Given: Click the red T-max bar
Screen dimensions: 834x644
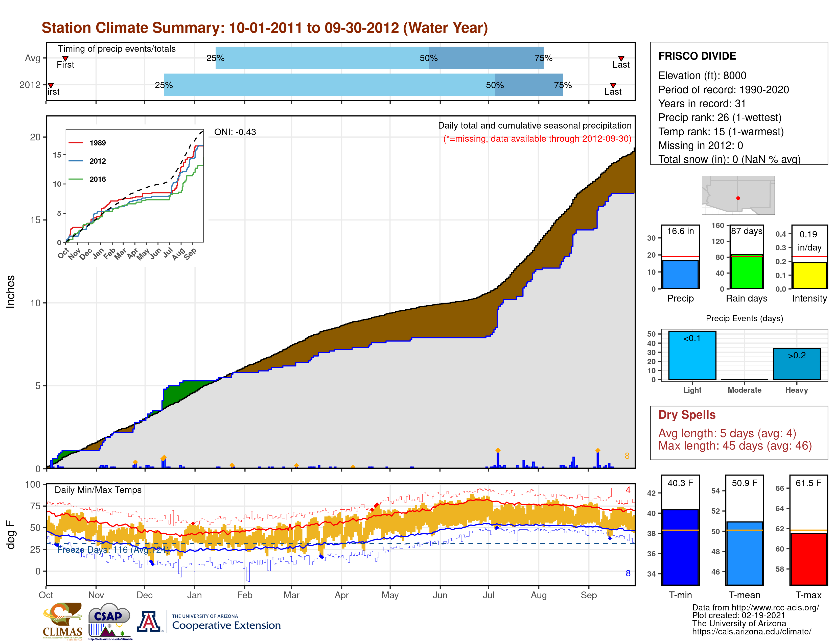Looking at the screenshot, I should click(809, 559).
